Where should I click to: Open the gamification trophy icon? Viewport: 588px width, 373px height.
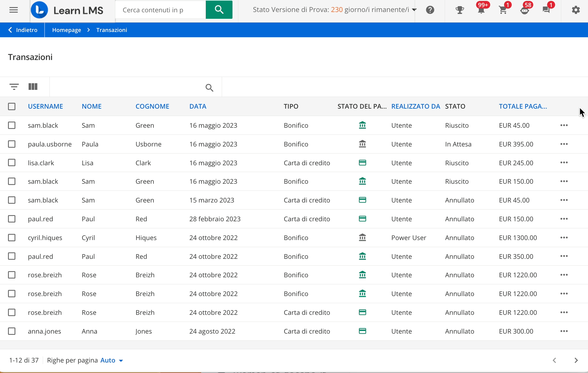click(460, 10)
